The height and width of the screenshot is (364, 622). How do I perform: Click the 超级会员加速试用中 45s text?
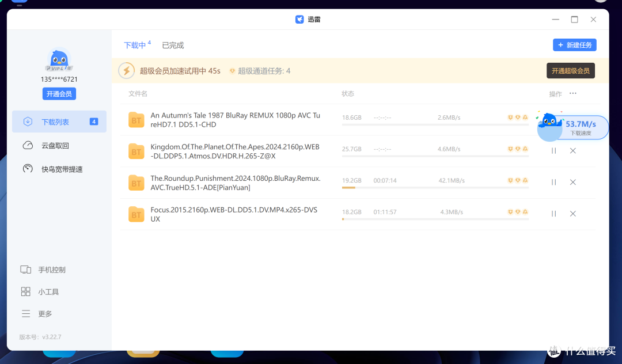click(x=180, y=71)
